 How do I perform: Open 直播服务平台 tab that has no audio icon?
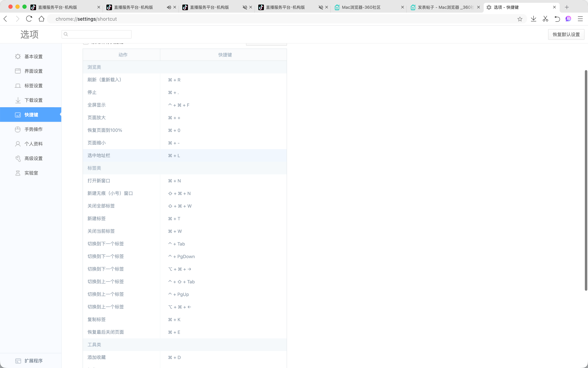(65, 7)
